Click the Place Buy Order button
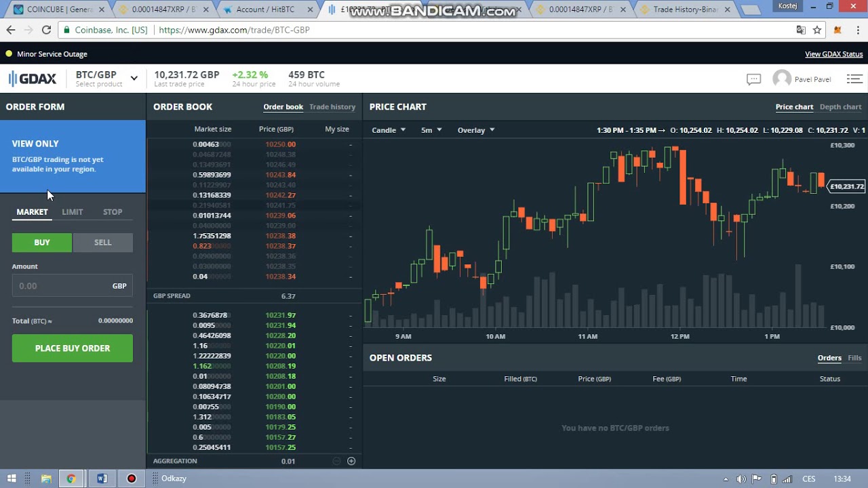Viewport: 868px width, 488px height. pos(73,348)
